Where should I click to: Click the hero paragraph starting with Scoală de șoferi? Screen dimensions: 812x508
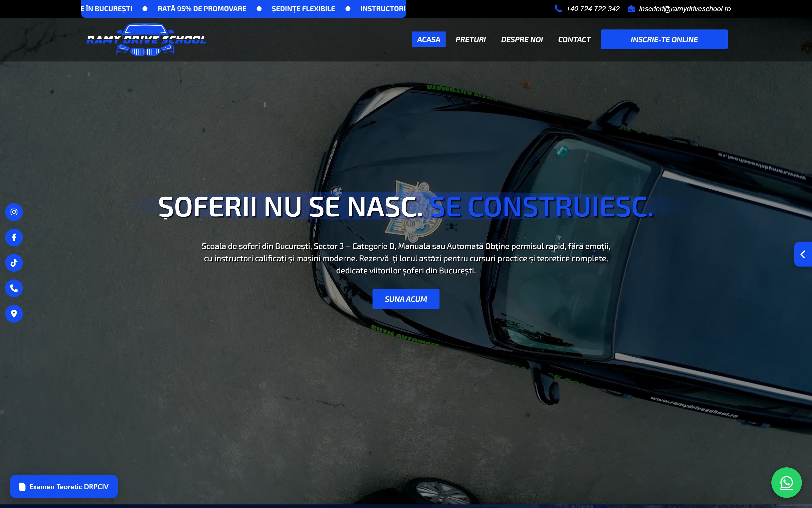tap(406, 258)
